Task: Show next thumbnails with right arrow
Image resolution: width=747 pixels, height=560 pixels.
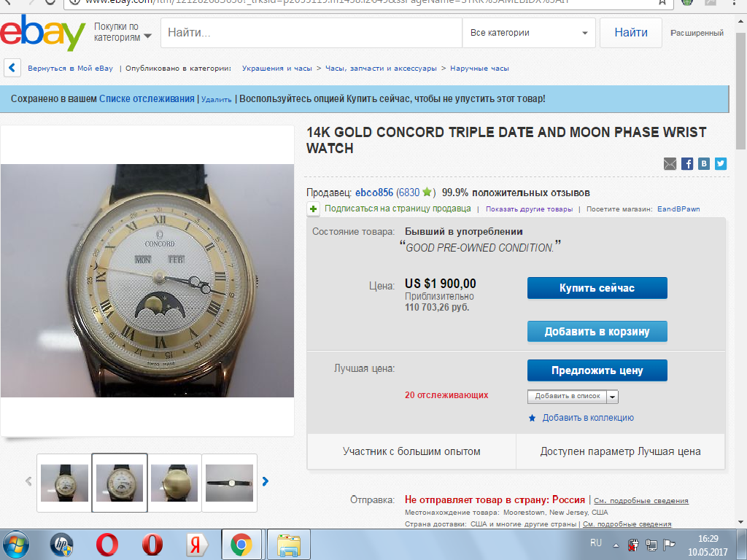Action: point(266,481)
